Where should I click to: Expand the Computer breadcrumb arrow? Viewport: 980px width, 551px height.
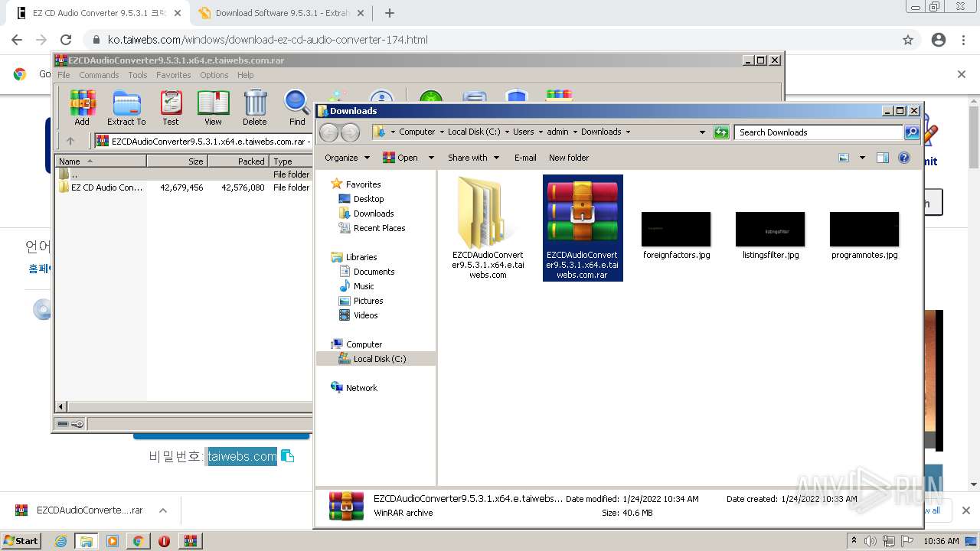point(442,132)
